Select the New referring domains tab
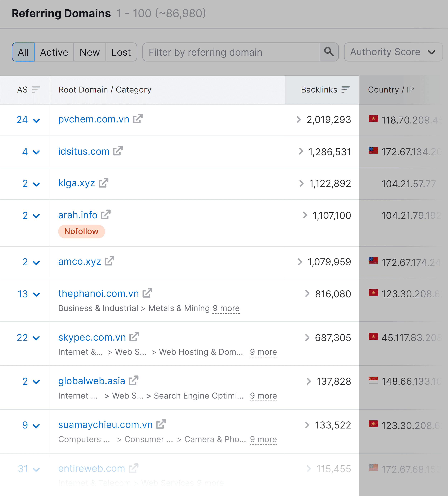448x496 pixels. click(x=90, y=52)
